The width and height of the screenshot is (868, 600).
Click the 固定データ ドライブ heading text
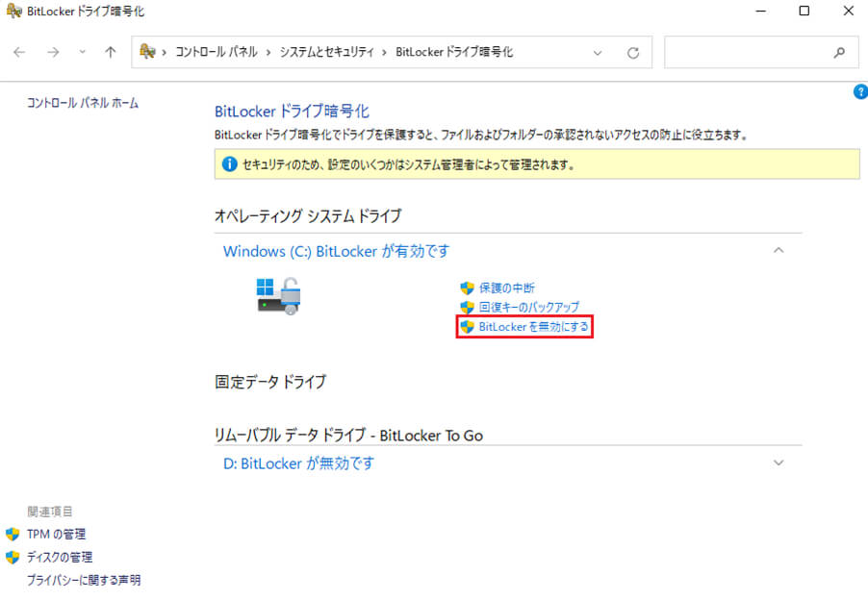(x=270, y=382)
